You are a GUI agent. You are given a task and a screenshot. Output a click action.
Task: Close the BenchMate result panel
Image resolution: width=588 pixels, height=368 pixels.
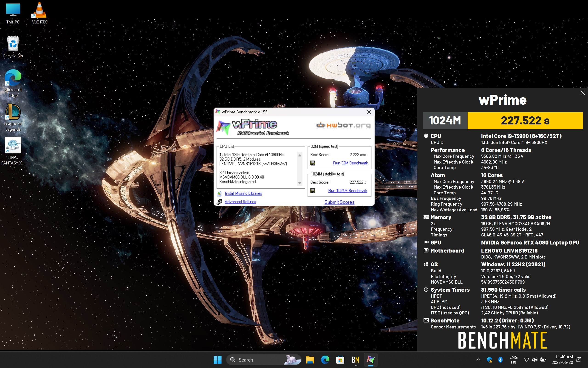tap(582, 93)
